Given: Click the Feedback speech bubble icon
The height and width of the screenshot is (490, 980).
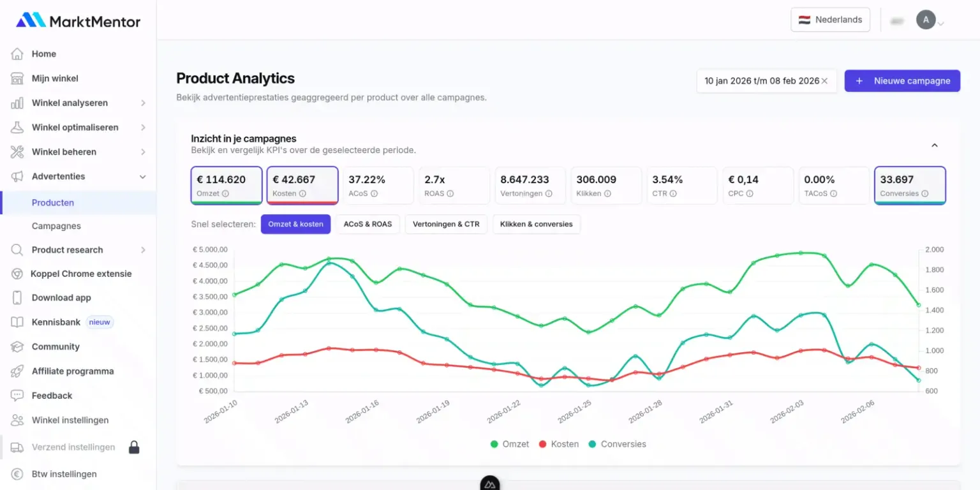Looking at the screenshot, I should tap(17, 396).
